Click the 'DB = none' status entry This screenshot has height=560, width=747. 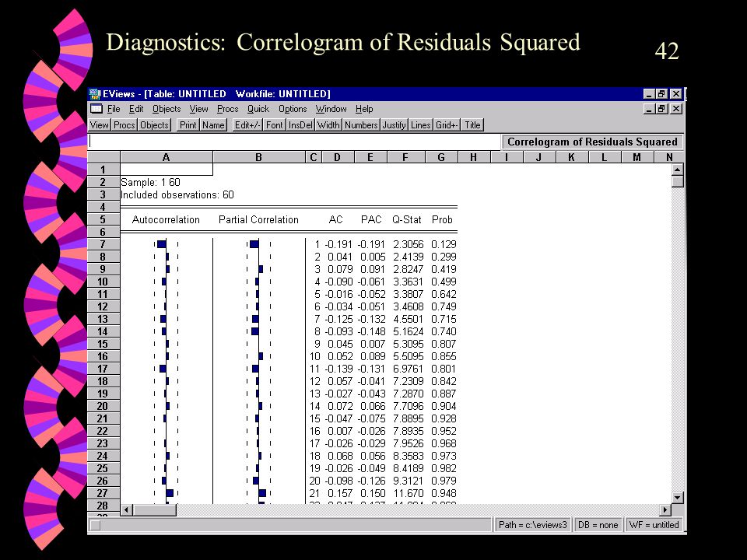point(598,525)
